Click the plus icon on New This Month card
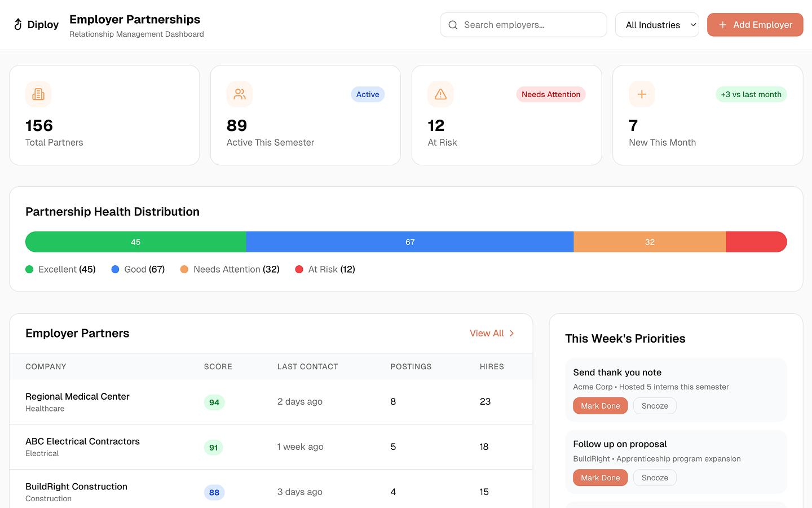Screen dimensions: 812x508 pyautogui.click(x=642, y=94)
